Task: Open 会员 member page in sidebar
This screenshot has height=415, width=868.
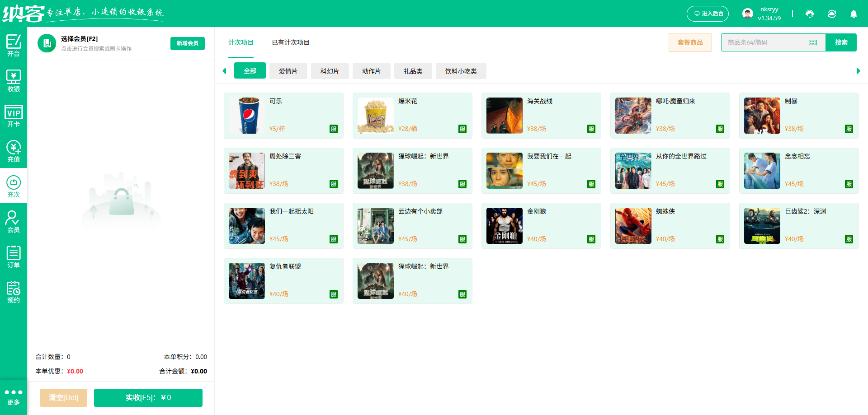Action: (x=14, y=221)
